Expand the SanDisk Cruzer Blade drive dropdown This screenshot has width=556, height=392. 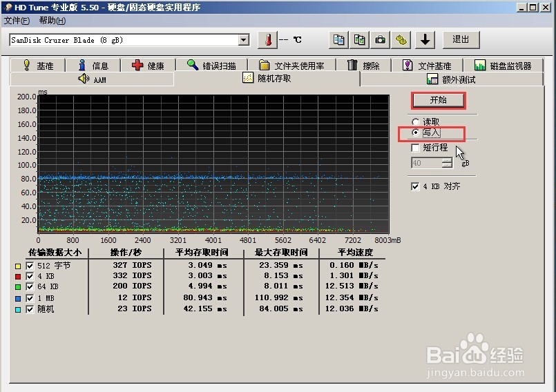(x=243, y=40)
